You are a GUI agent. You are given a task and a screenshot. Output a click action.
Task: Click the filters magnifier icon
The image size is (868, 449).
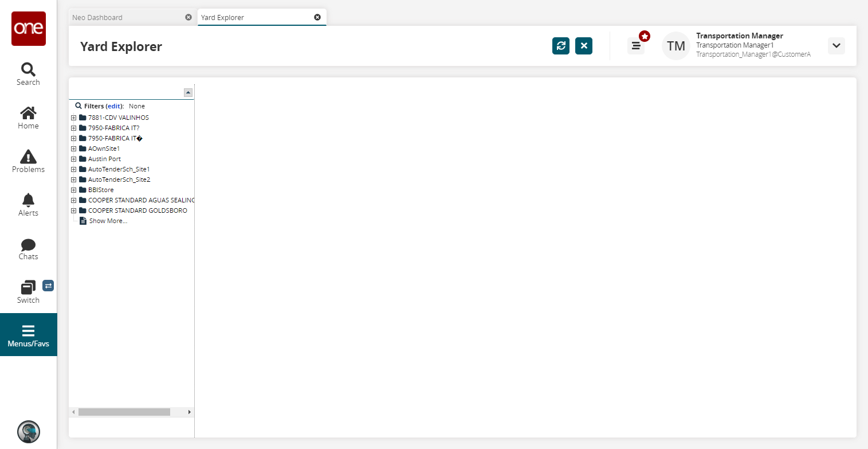pos(78,106)
